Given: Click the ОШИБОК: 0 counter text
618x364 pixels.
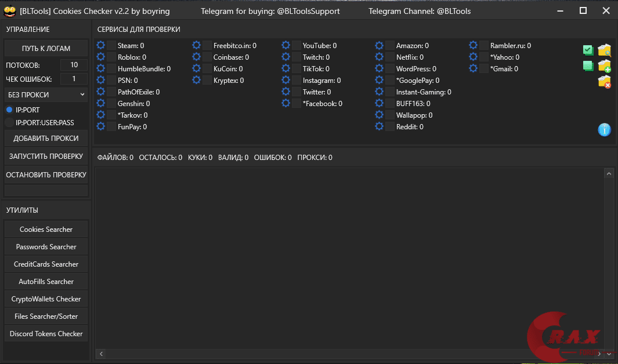Looking at the screenshot, I should click(273, 158).
